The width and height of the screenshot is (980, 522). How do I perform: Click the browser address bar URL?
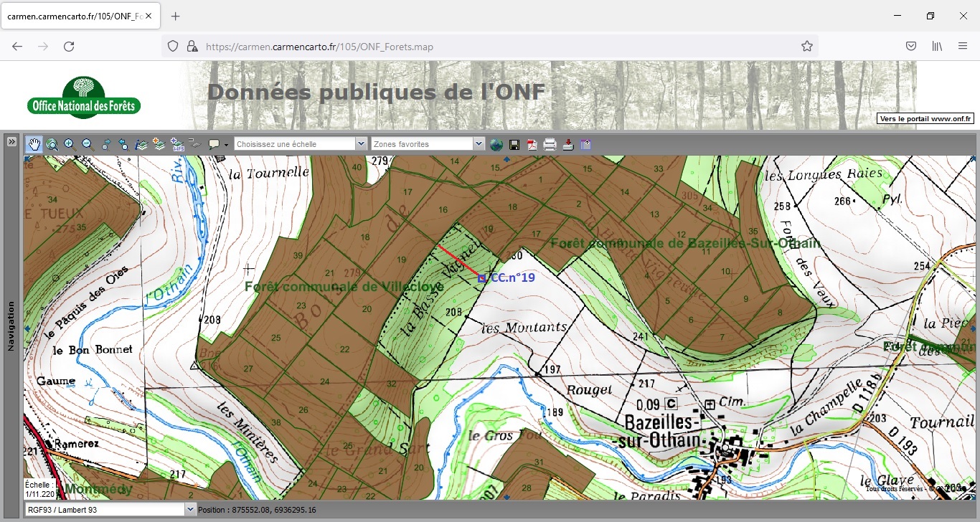[x=319, y=47]
